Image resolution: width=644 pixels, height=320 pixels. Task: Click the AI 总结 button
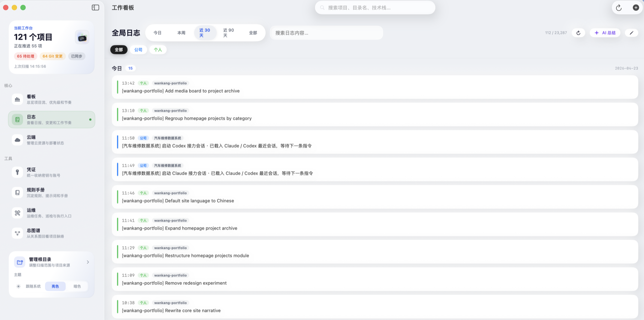[x=605, y=33]
